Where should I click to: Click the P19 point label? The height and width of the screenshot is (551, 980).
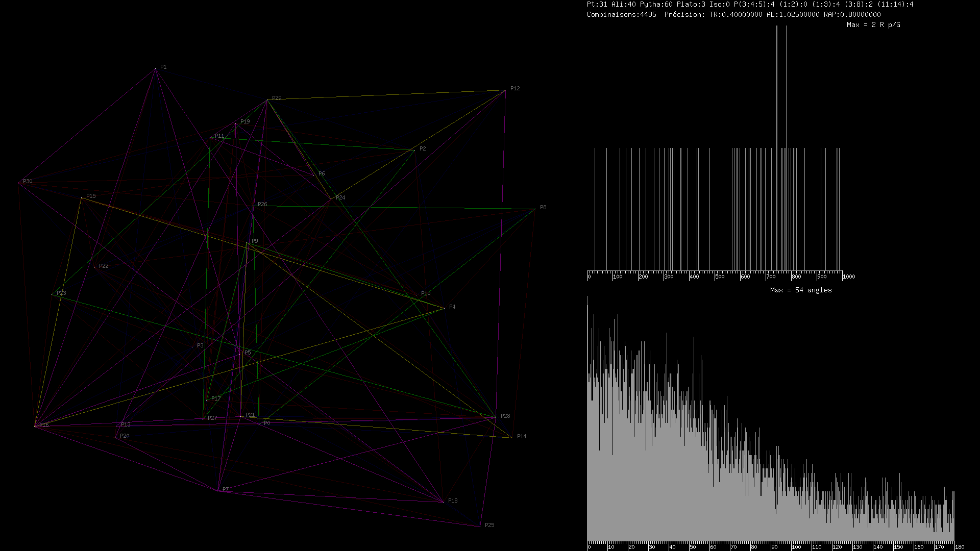coord(245,122)
